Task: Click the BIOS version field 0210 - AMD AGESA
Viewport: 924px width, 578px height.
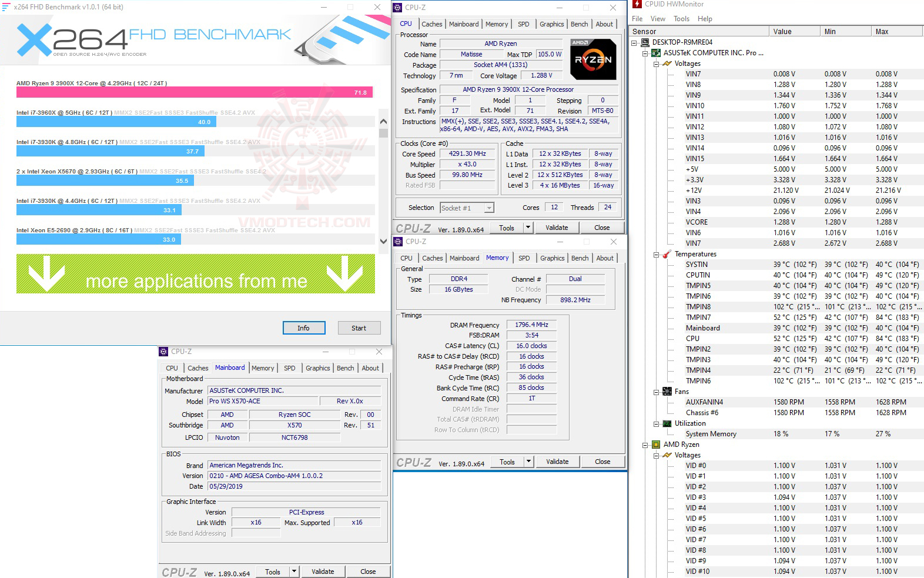Action: click(294, 476)
